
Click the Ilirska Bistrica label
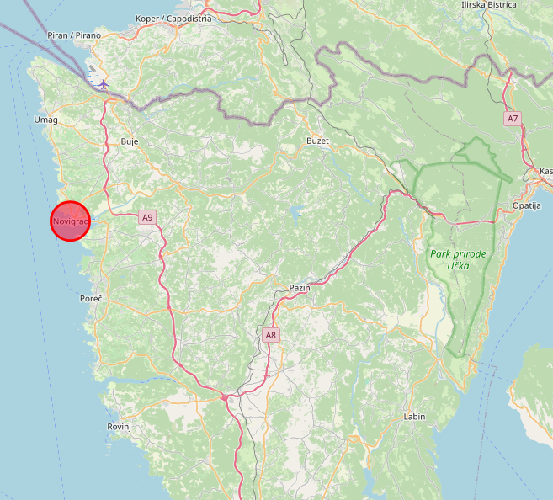point(489,5)
